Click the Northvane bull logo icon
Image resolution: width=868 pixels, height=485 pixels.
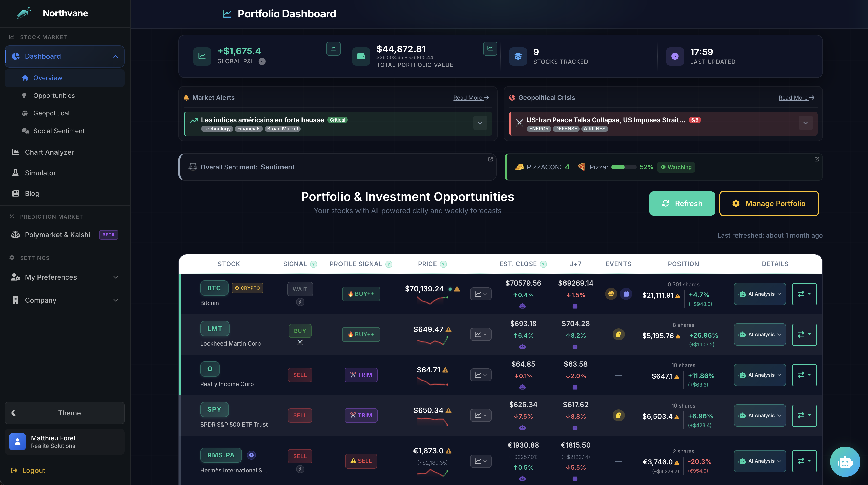pyautogui.click(x=24, y=13)
